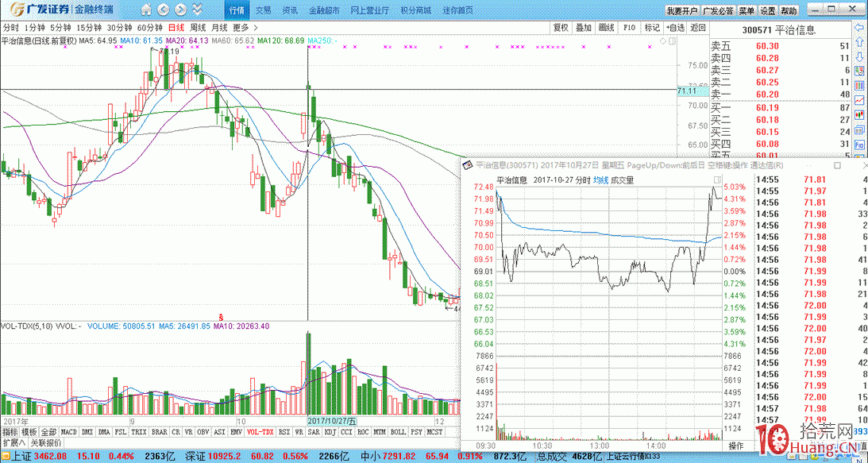Open the candlestick chart sidebar icon
The height and width of the screenshot is (463, 868).
click(x=860, y=114)
